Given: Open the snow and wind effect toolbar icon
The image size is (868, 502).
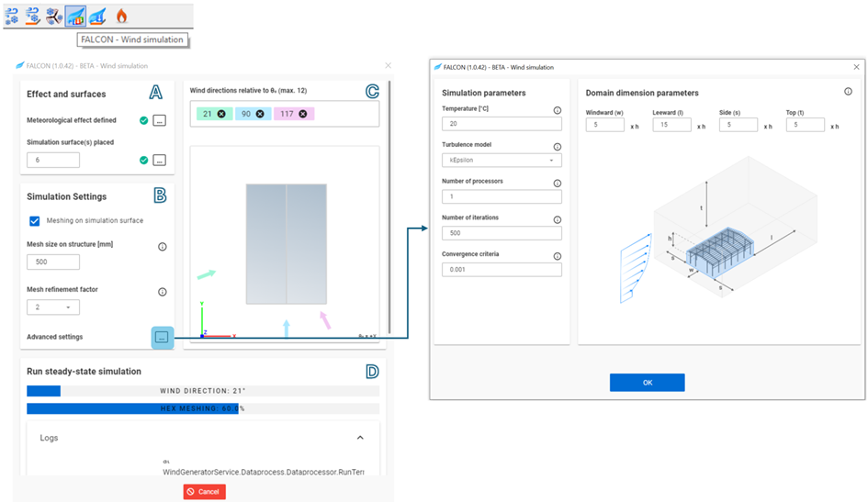Looking at the screenshot, I should (x=11, y=16).
